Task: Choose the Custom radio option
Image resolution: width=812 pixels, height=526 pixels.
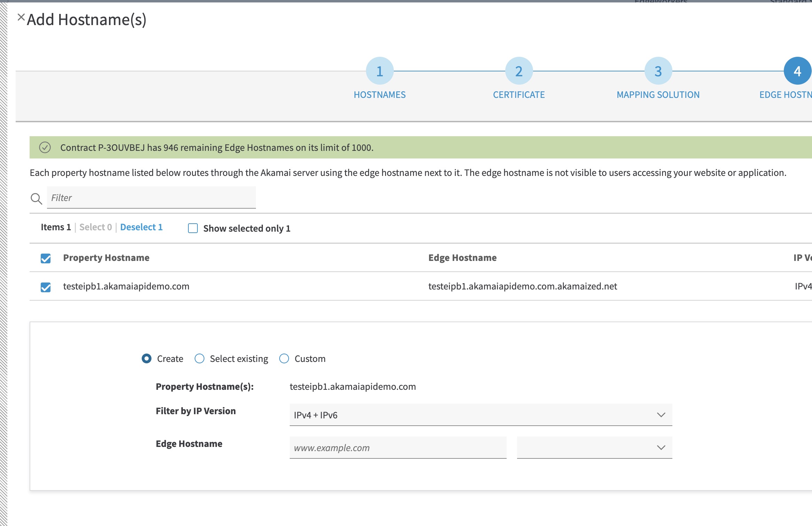Action: tap(284, 358)
